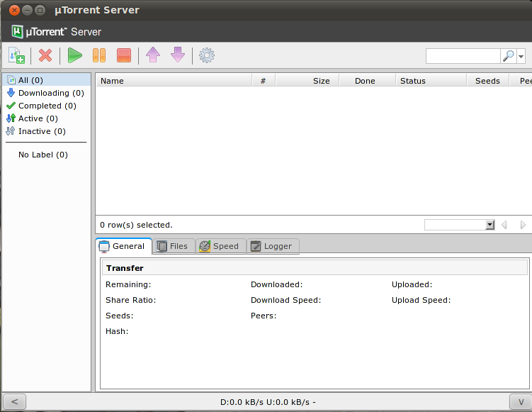Click 0 row(s) selected text

coord(136,225)
